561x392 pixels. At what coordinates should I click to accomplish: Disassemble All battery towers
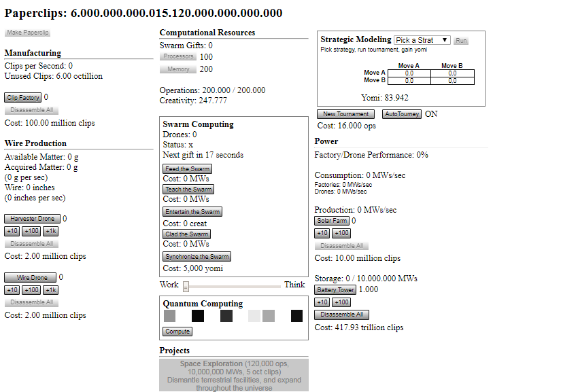pos(341,315)
